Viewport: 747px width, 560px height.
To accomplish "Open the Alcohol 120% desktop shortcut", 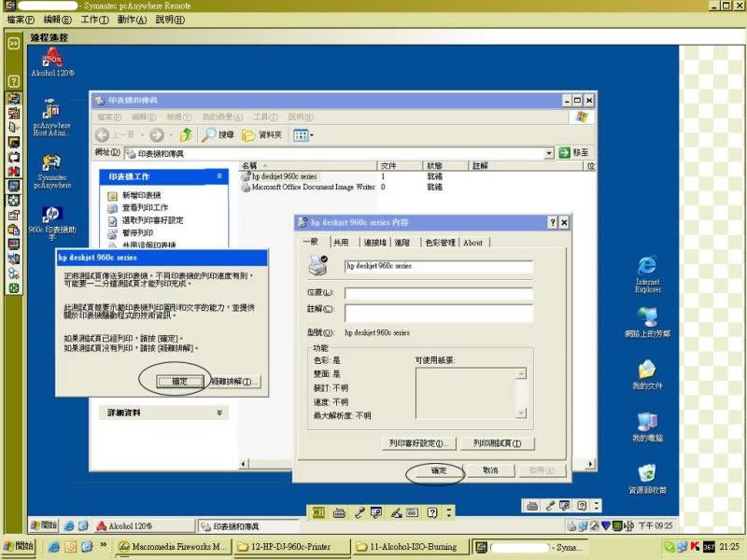I will (x=52, y=62).
